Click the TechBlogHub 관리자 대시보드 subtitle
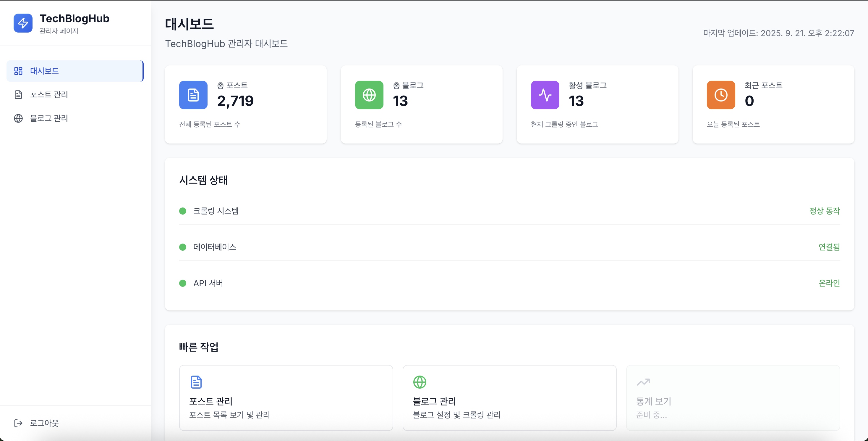This screenshot has height=441, width=868. 226,44
